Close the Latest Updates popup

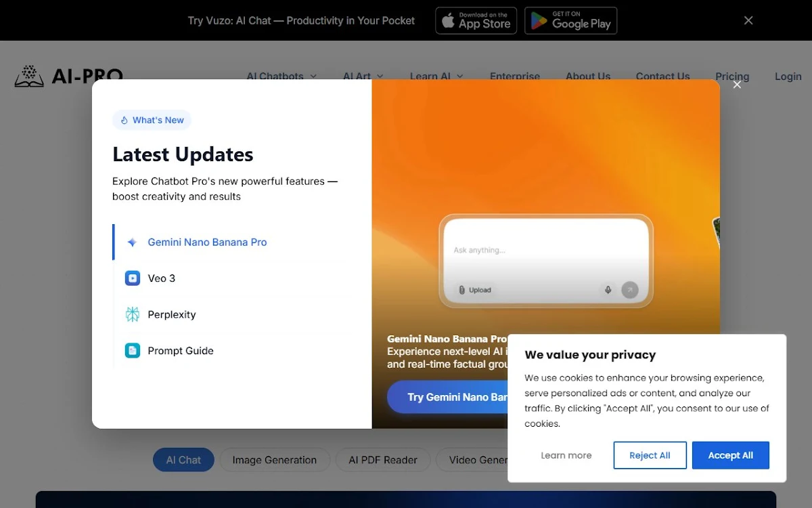click(737, 85)
